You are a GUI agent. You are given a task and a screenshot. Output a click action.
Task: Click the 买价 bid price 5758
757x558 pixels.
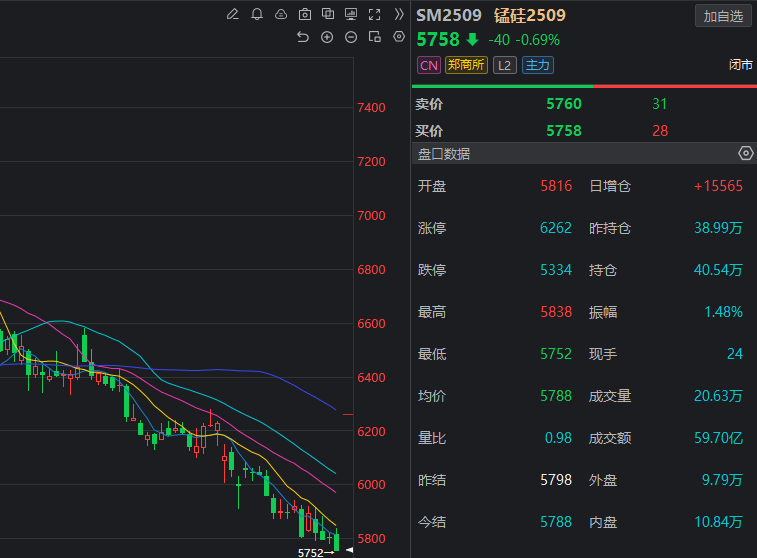click(x=563, y=131)
